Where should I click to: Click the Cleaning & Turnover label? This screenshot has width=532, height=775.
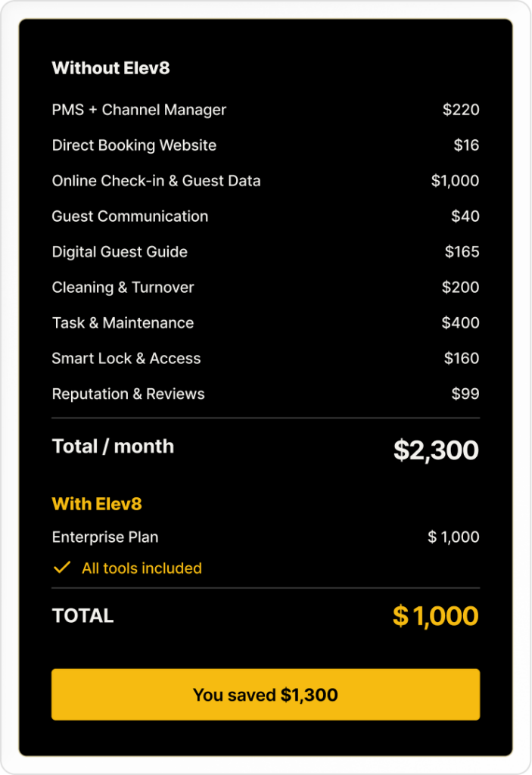click(123, 288)
